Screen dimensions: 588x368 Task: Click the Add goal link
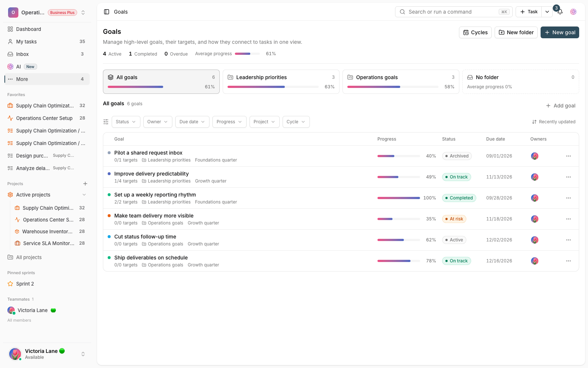pos(561,106)
